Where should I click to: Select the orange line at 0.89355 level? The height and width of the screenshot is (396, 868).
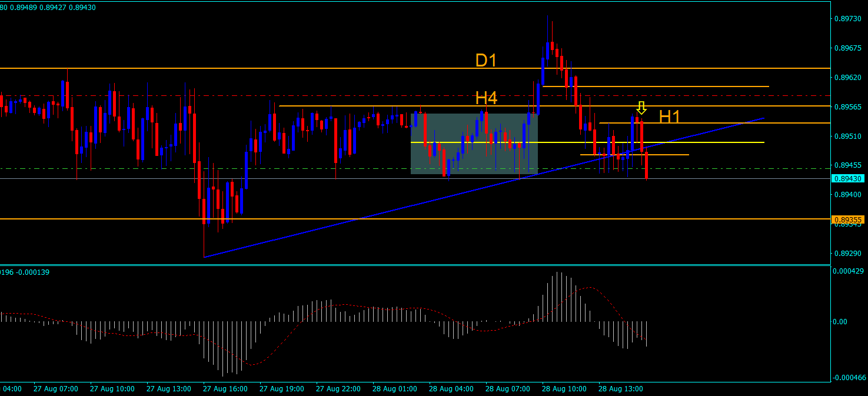[415, 219]
